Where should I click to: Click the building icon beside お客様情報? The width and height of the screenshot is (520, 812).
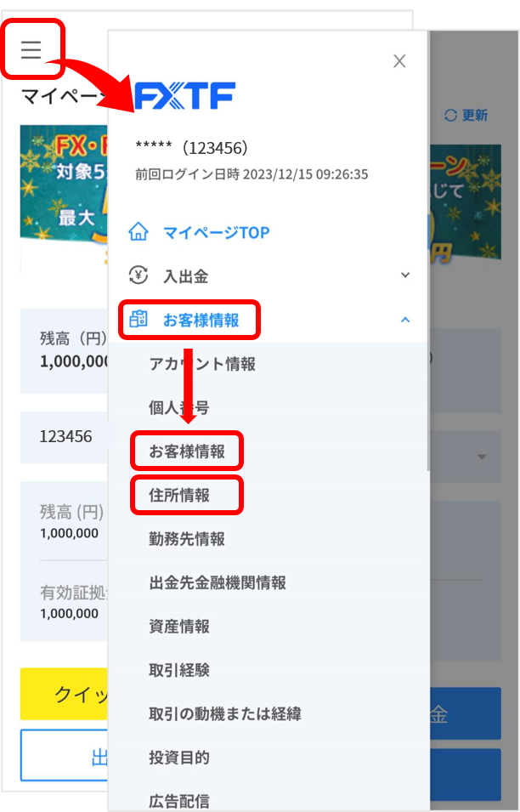(x=138, y=320)
